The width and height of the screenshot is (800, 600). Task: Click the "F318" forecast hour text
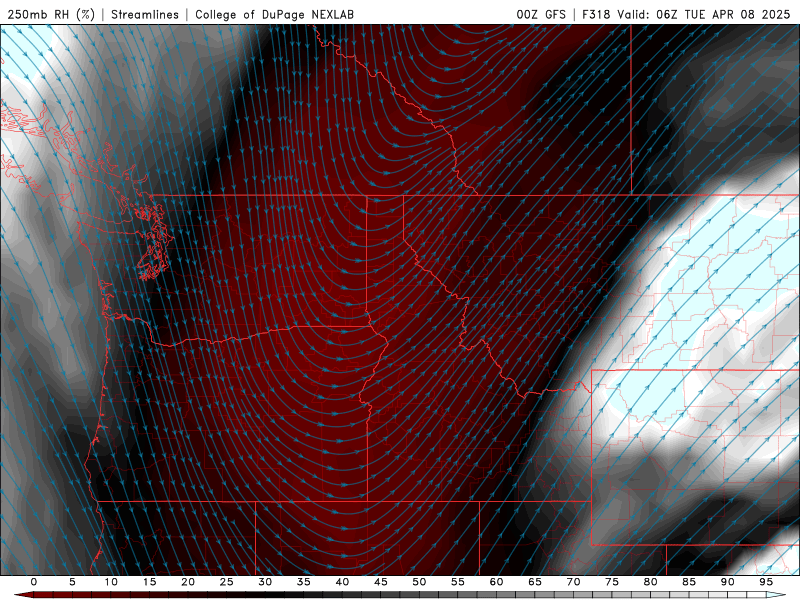[x=596, y=14]
